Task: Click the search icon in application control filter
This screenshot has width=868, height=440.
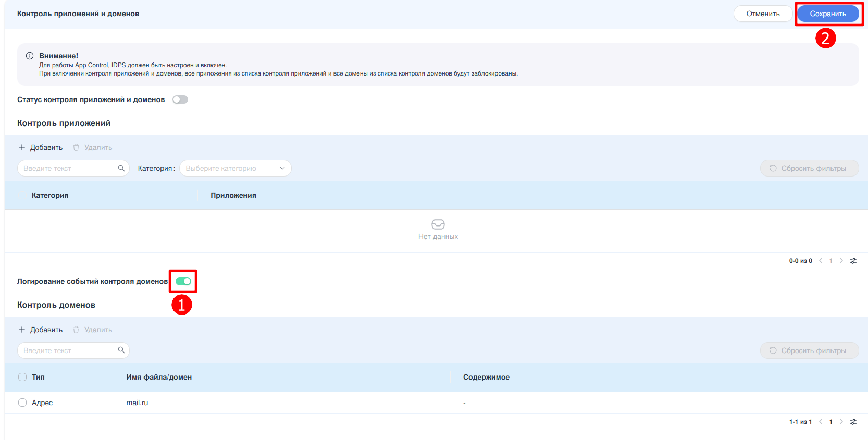Action: coord(121,168)
